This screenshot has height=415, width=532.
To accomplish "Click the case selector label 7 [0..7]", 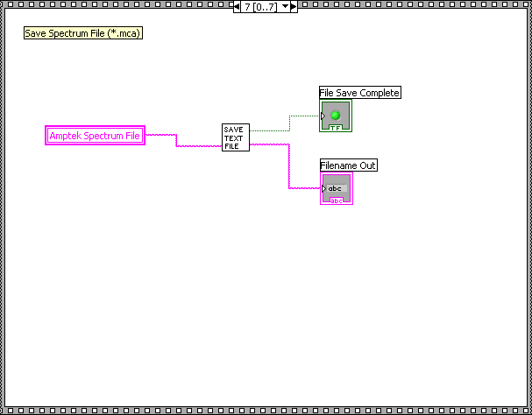I will point(260,7).
